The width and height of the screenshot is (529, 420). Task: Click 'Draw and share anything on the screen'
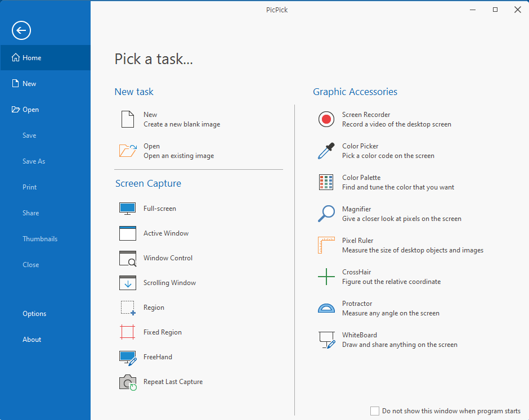point(400,345)
